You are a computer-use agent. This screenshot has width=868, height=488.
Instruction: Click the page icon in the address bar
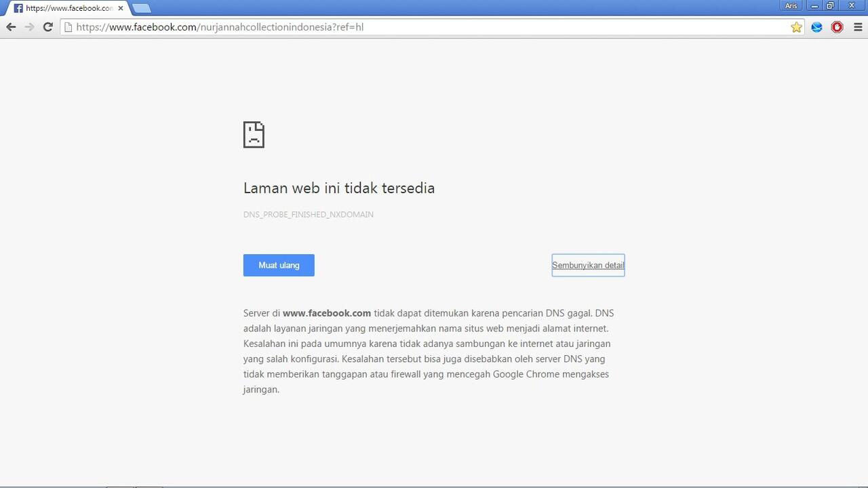click(x=68, y=27)
